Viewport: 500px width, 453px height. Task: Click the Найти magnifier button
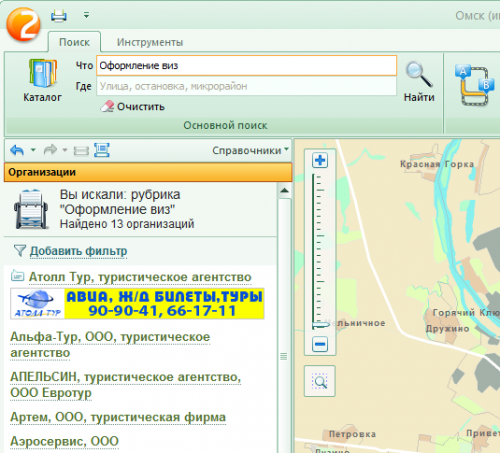tap(419, 82)
